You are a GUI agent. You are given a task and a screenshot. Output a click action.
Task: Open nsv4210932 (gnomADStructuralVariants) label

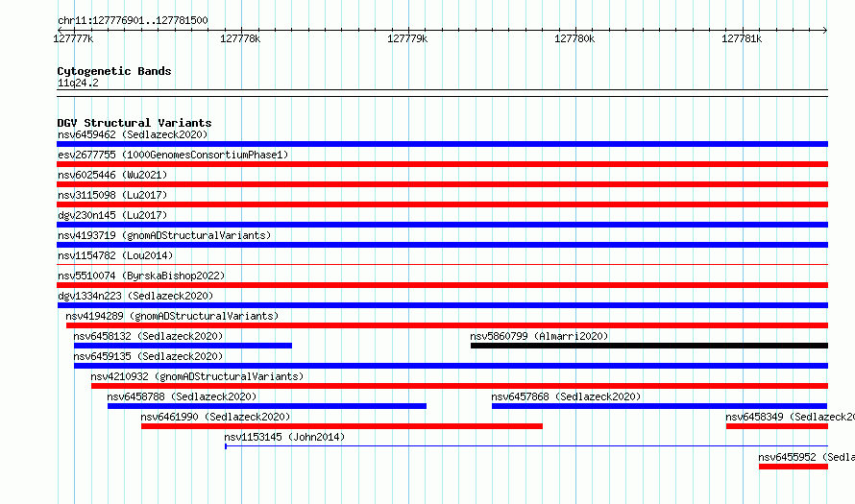pos(197,376)
